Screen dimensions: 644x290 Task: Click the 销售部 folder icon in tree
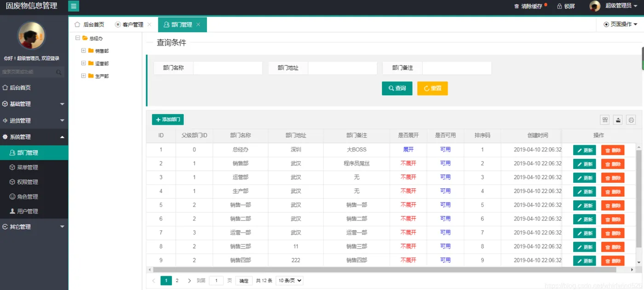coord(91,51)
